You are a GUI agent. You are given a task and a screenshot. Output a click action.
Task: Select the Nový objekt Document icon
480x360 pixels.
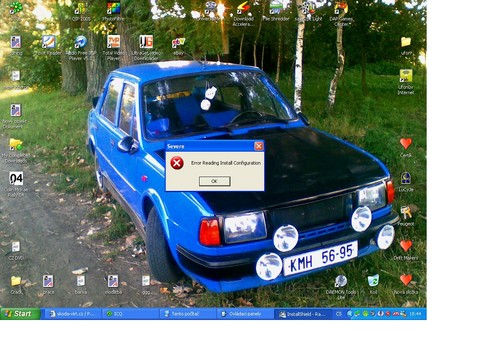pos(15,116)
